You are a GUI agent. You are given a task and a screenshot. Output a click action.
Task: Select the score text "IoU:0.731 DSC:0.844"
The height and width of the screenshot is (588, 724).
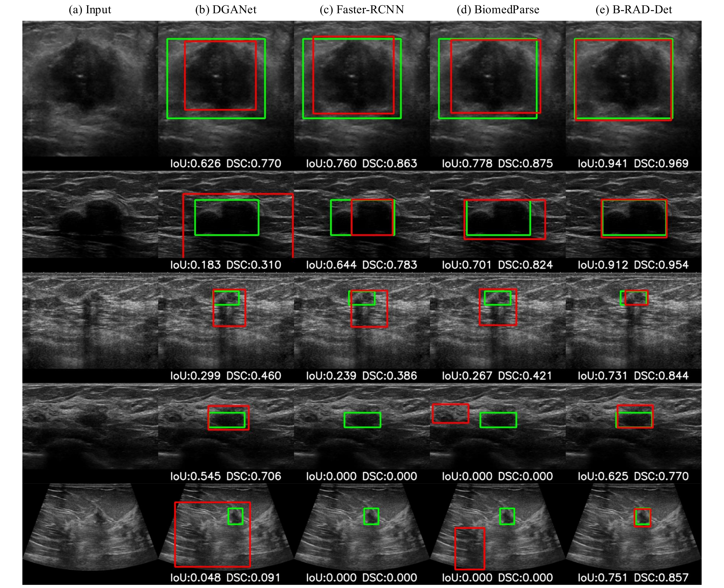(x=633, y=376)
